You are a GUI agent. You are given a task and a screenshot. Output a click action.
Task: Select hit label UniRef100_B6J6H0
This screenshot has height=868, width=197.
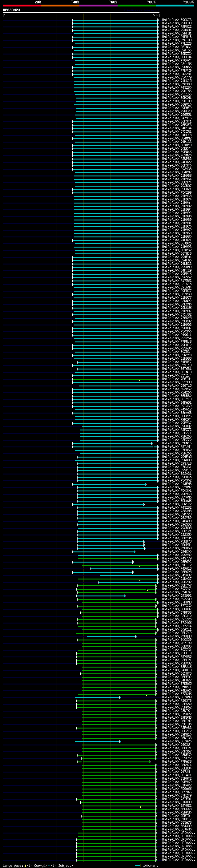click(177, 829)
